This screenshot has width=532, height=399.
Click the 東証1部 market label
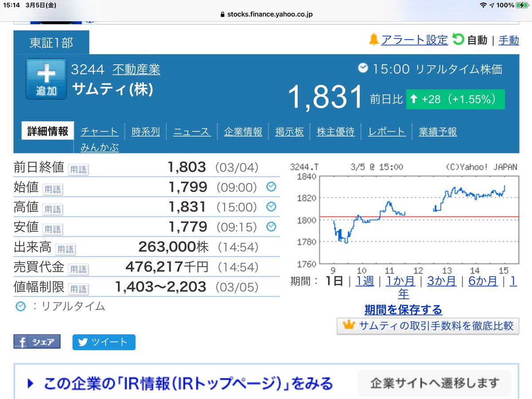coord(51,43)
